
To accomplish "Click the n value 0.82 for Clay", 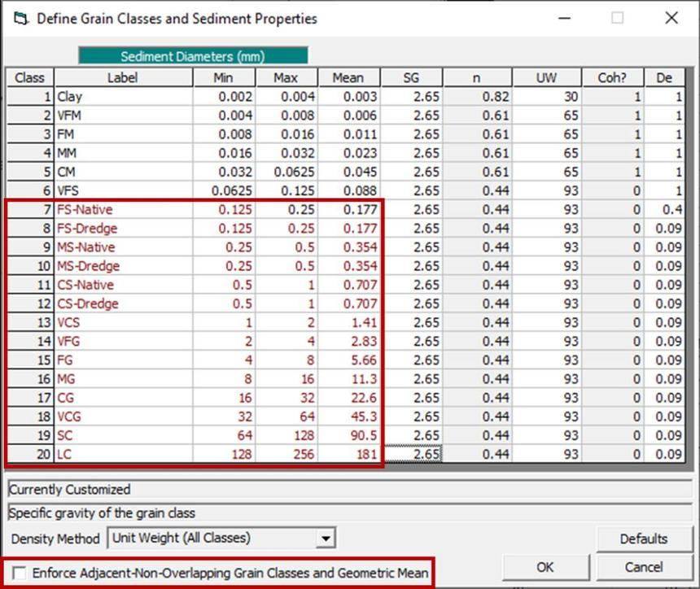I will (477, 97).
